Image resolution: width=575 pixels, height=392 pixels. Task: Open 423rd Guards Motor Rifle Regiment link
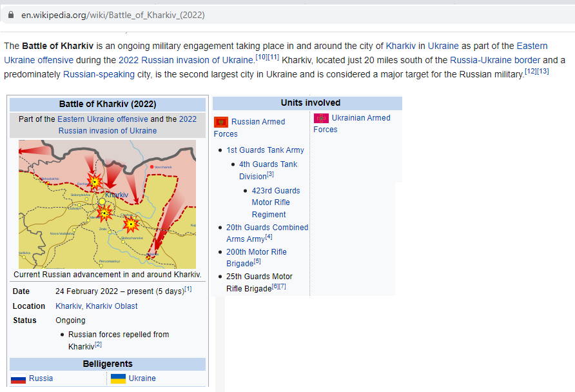(x=276, y=202)
